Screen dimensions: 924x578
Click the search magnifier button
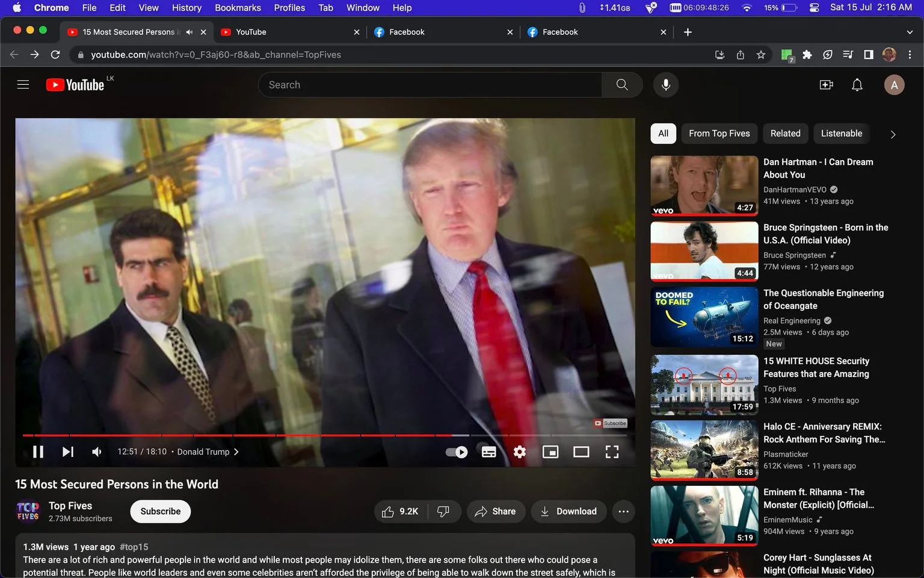[622, 85]
